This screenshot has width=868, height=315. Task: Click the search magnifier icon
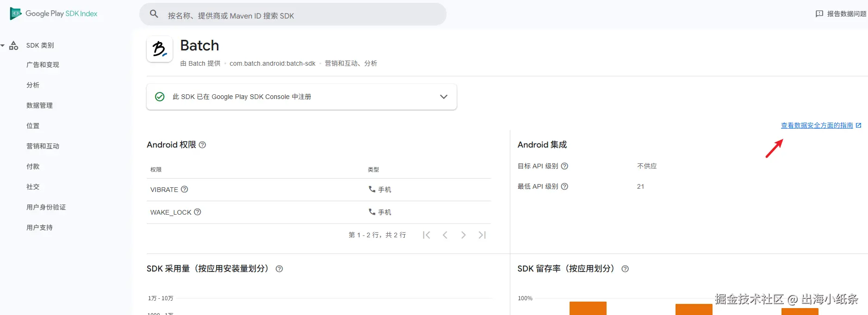click(154, 14)
